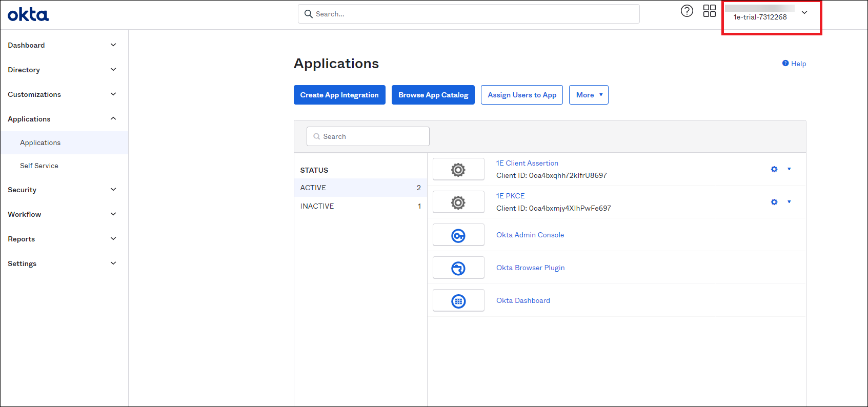Viewport: 868px width, 407px height.
Task: Click the applications list Search field
Action: [x=368, y=136]
